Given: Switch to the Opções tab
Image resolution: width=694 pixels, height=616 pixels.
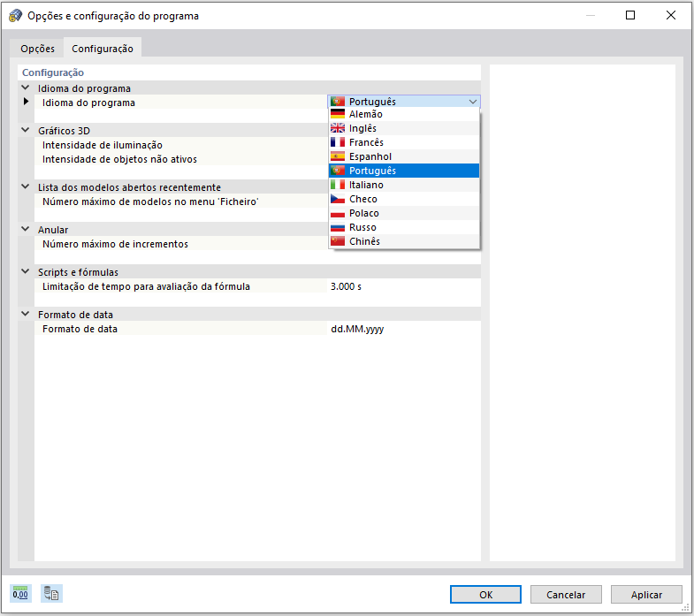Looking at the screenshot, I should 38,49.
